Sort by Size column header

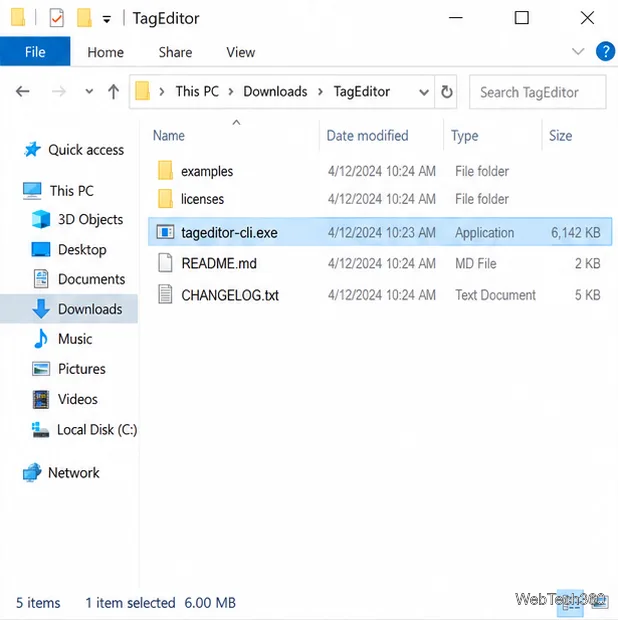(560, 136)
